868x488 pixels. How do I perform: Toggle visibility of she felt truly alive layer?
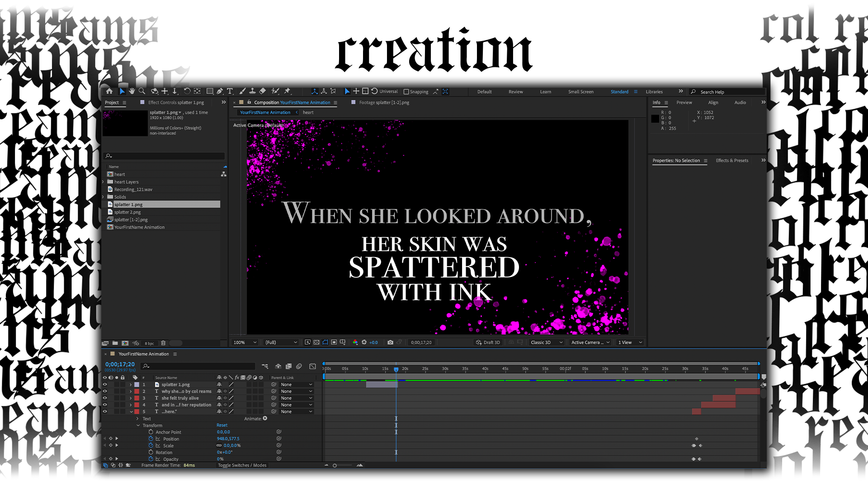click(105, 398)
